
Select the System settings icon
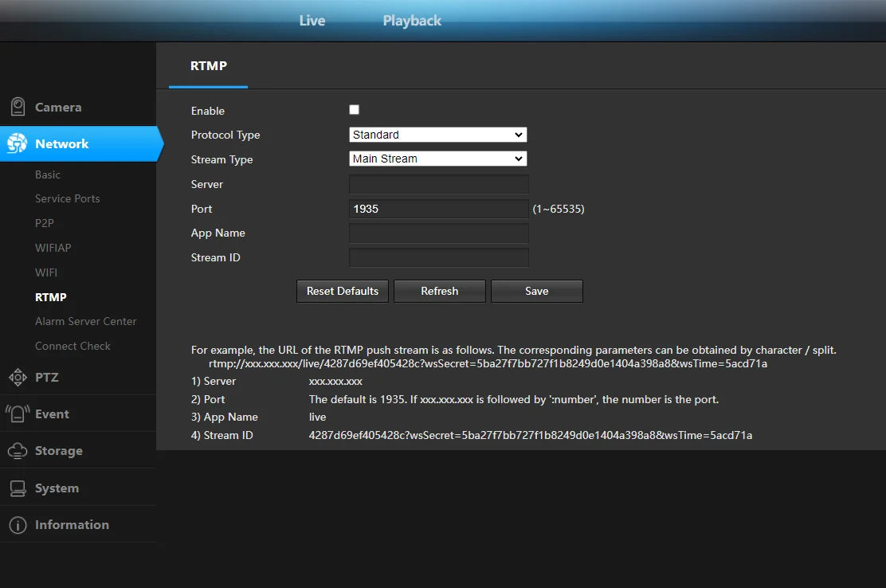click(17, 486)
